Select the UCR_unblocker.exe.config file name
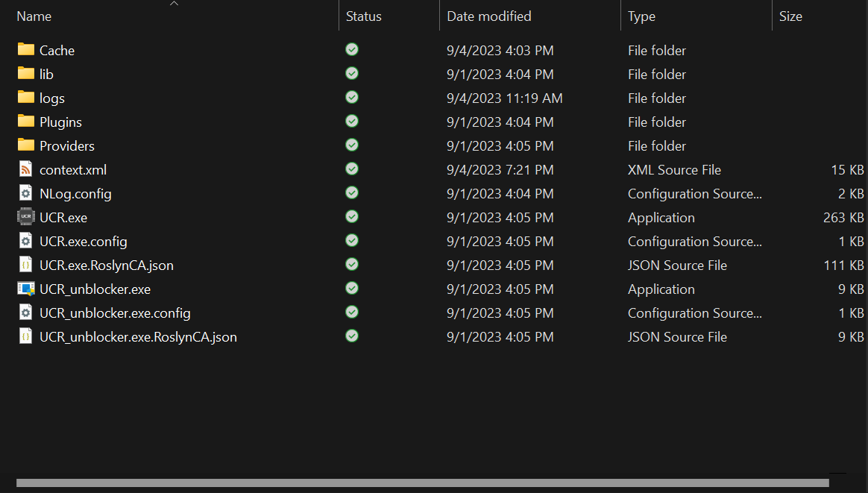This screenshot has width=868, height=493. [x=115, y=313]
